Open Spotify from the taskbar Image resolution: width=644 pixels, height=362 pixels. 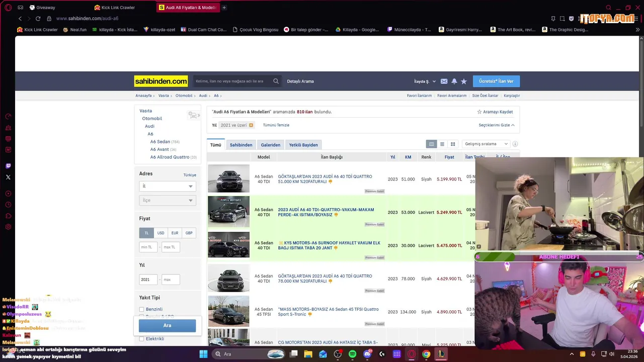352,354
